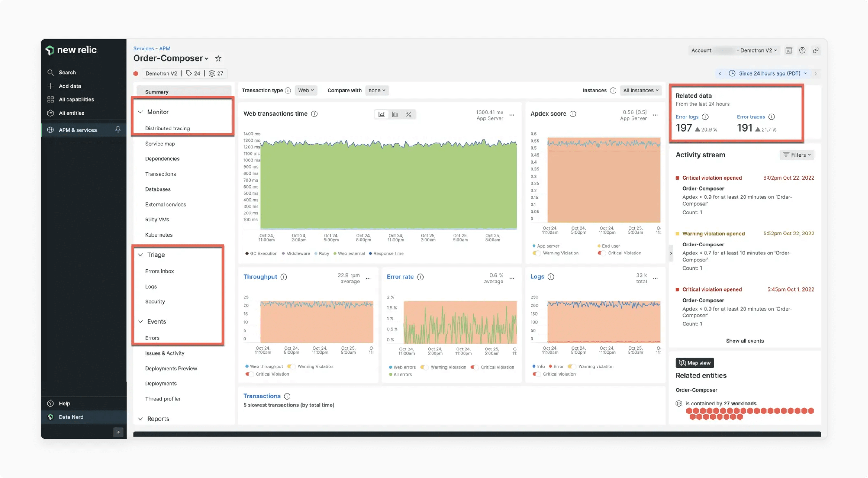This screenshot has height=478, width=868.
Task: Open All Instances dropdown
Action: 641,90
